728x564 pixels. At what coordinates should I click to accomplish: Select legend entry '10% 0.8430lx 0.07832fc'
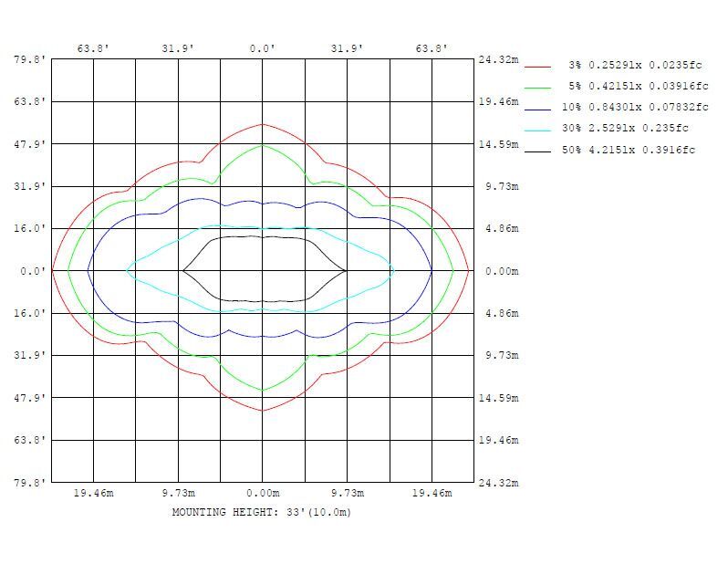[635, 108]
